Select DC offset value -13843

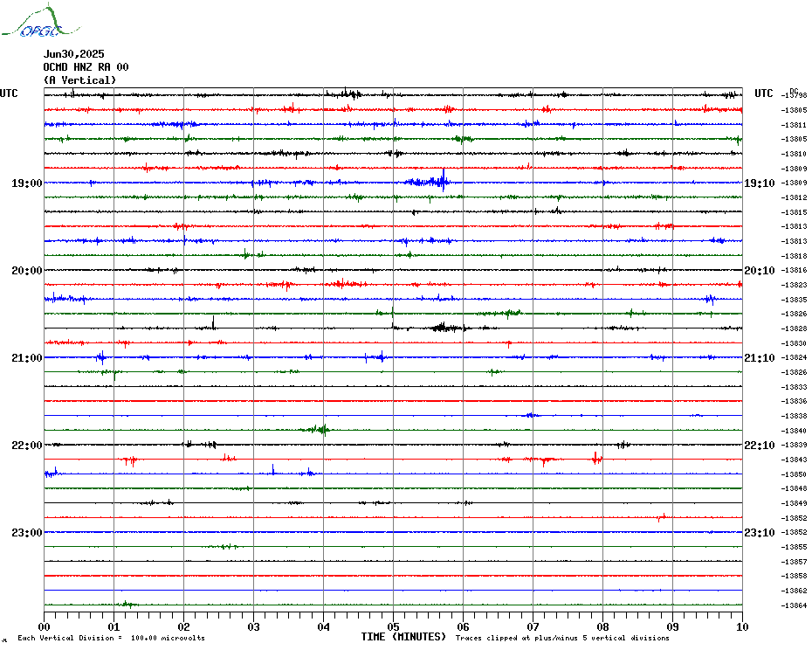[x=795, y=460]
